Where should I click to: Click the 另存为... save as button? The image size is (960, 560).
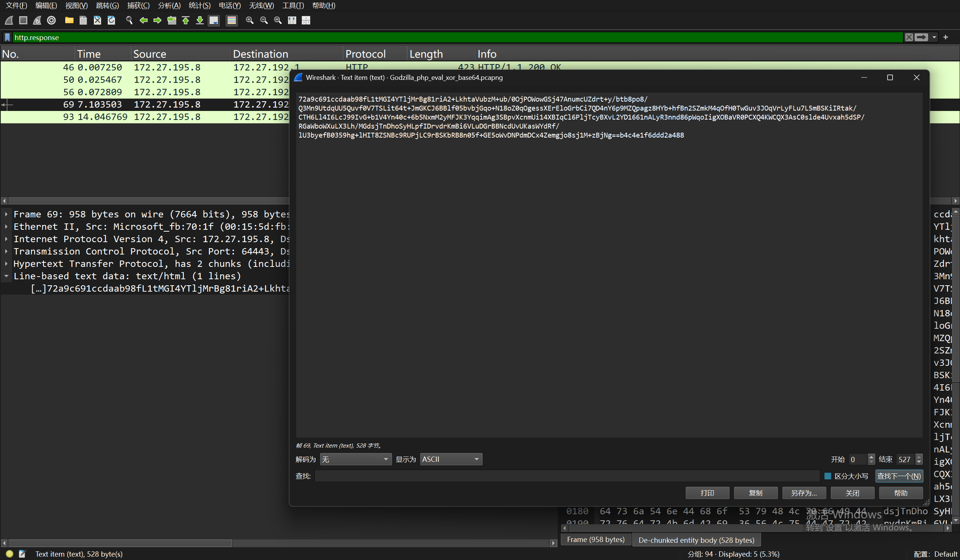pos(804,493)
